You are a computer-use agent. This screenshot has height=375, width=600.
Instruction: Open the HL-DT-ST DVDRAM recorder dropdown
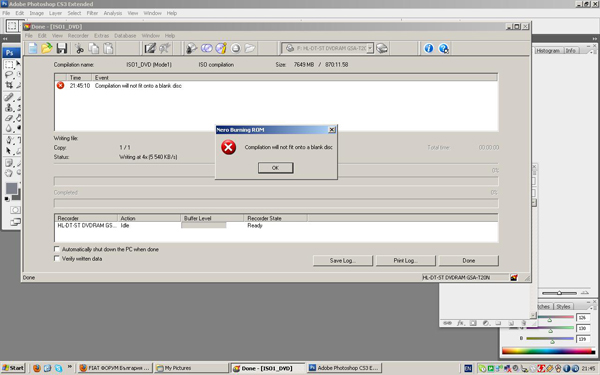point(370,48)
